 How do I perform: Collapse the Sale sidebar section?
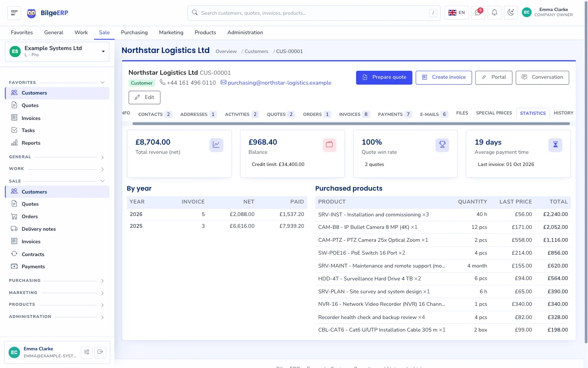pos(57,181)
